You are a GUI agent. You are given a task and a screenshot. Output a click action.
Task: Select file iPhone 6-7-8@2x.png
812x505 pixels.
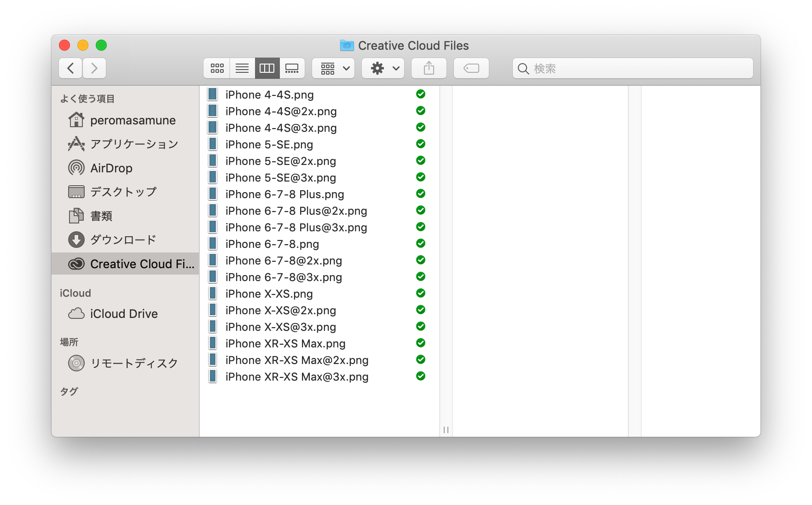[x=320, y=260]
